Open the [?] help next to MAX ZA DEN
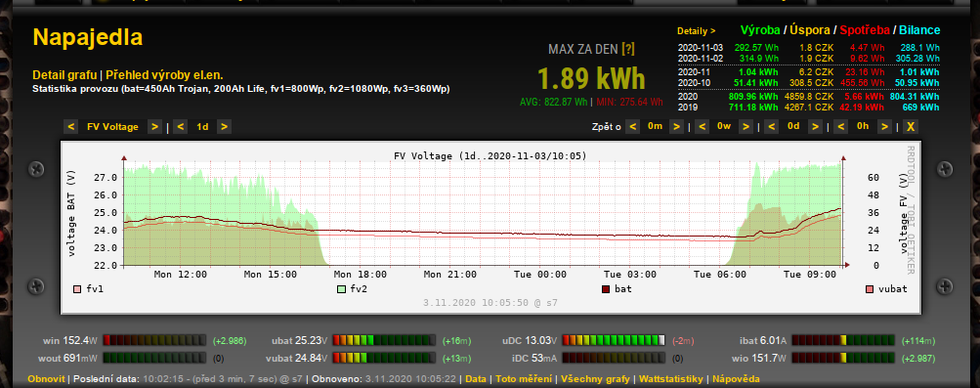The image size is (980, 388). click(629, 50)
